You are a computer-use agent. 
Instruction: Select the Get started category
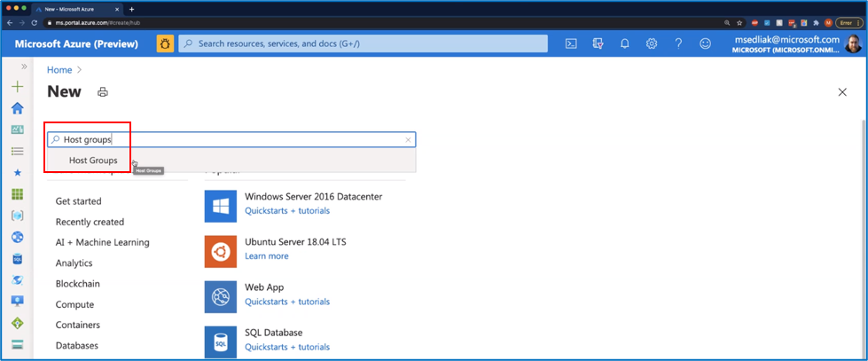pos(79,201)
